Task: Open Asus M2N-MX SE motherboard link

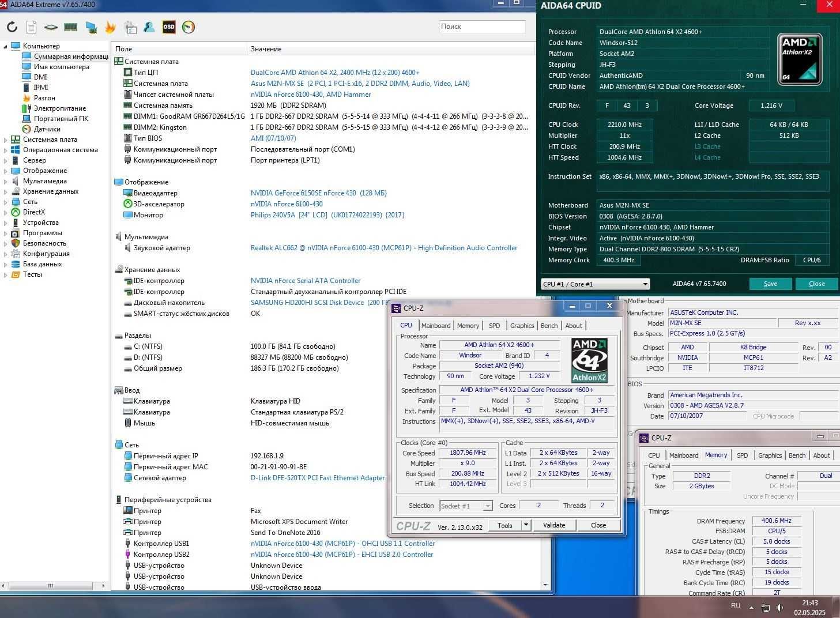Action: pos(360,84)
